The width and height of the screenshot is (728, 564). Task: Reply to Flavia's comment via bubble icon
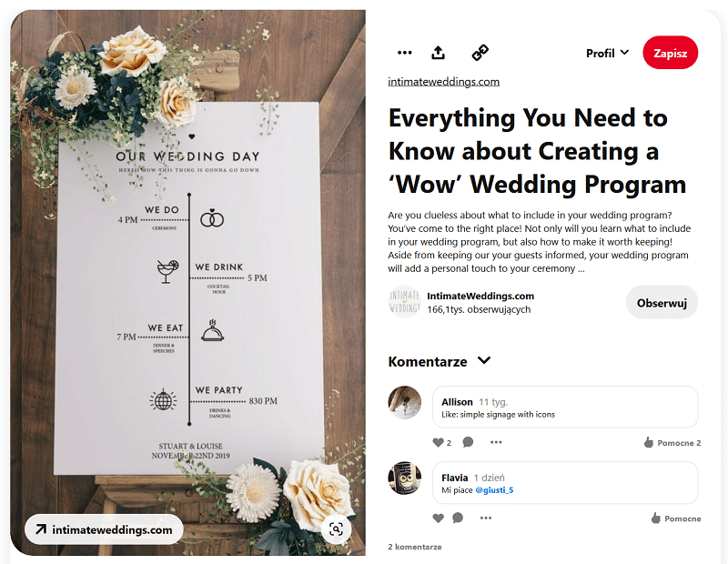pyautogui.click(x=458, y=518)
